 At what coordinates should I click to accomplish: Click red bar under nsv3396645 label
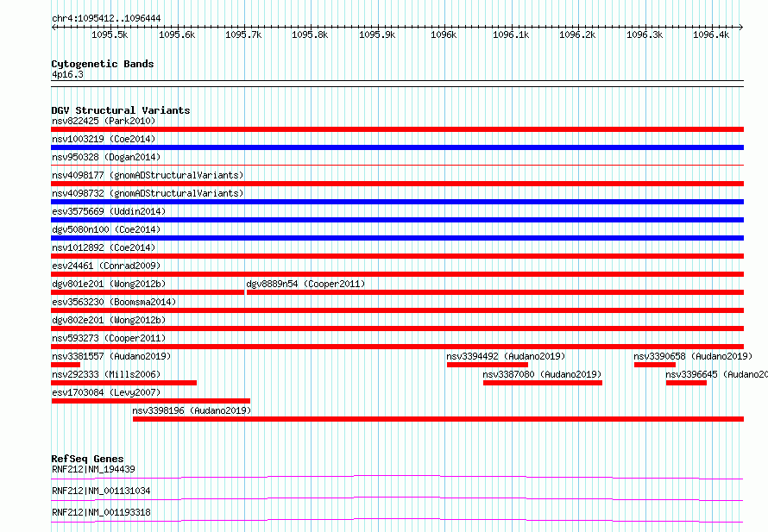point(686,383)
